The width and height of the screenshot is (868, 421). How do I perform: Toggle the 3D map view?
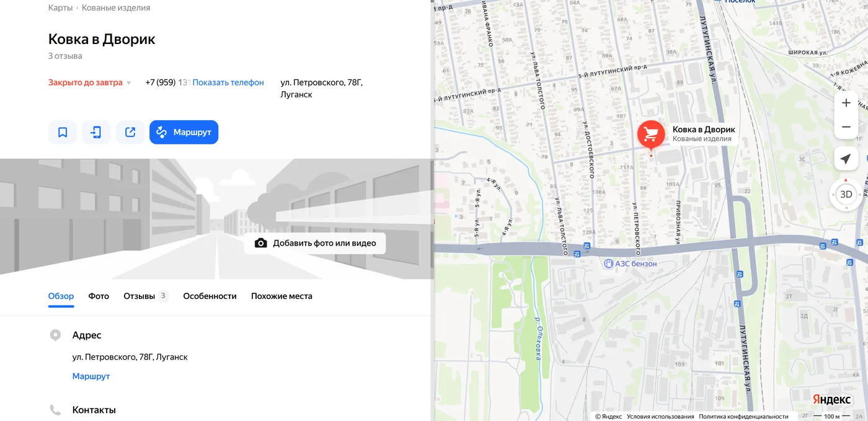(846, 194)
